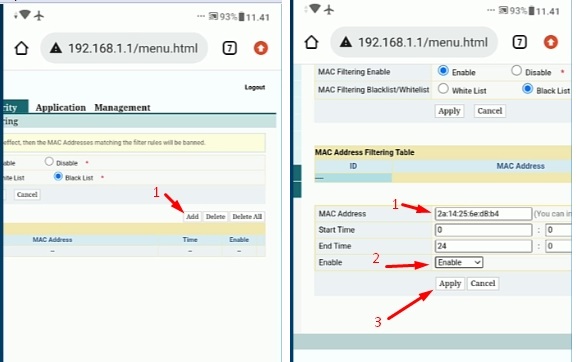Tap the home icon in left browser
Screen dimensions: 578x362
tap(21, 48)
